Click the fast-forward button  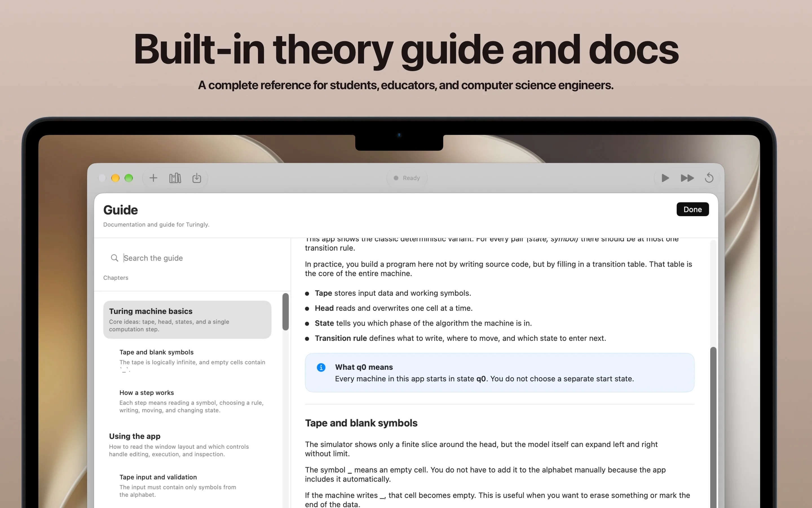pyautogui.click(x=687, y=178)
